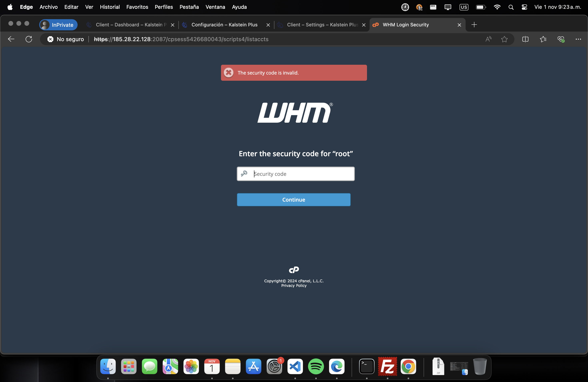Open the Ventana menu
Screen dimensions: 588x382
[215, 7]
